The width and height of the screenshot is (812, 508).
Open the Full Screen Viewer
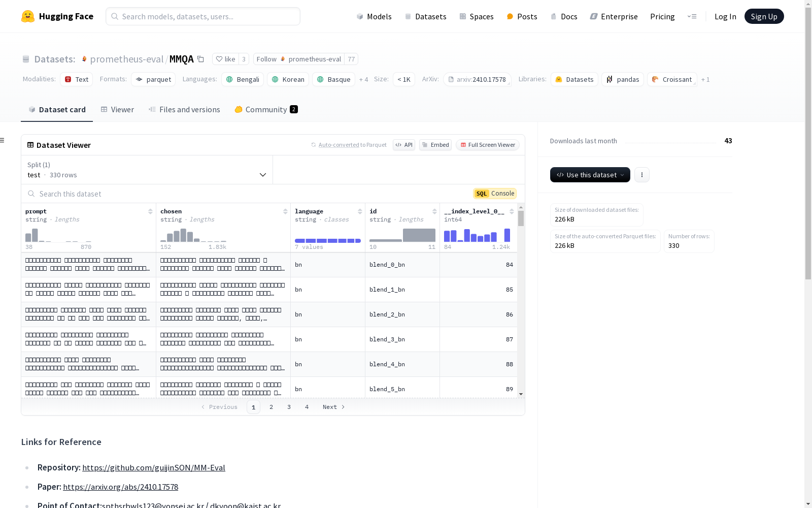(487, 145)
